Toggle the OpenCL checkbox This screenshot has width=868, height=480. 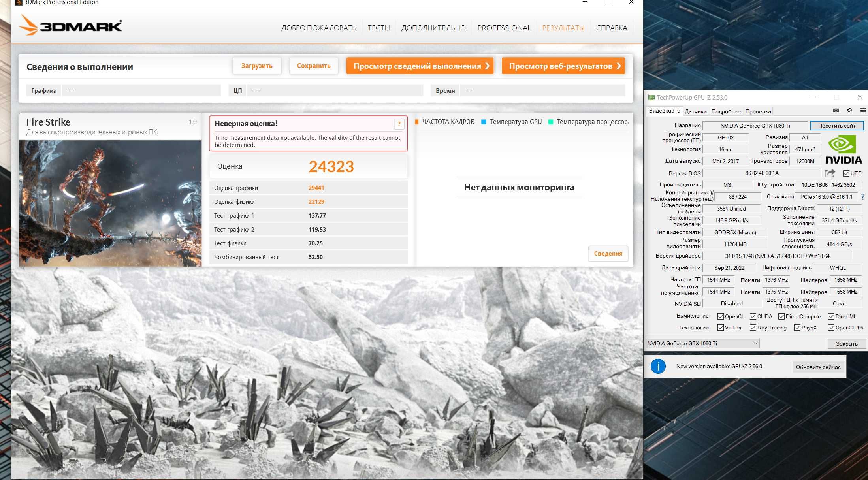tap(721, 316)
